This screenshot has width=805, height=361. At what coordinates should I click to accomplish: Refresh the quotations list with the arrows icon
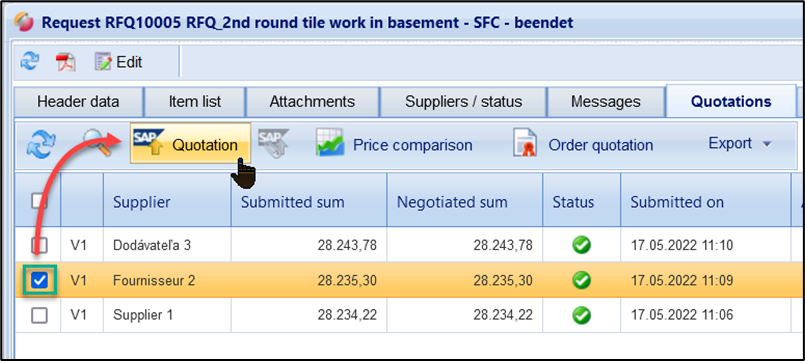click(x=41, y=144)
